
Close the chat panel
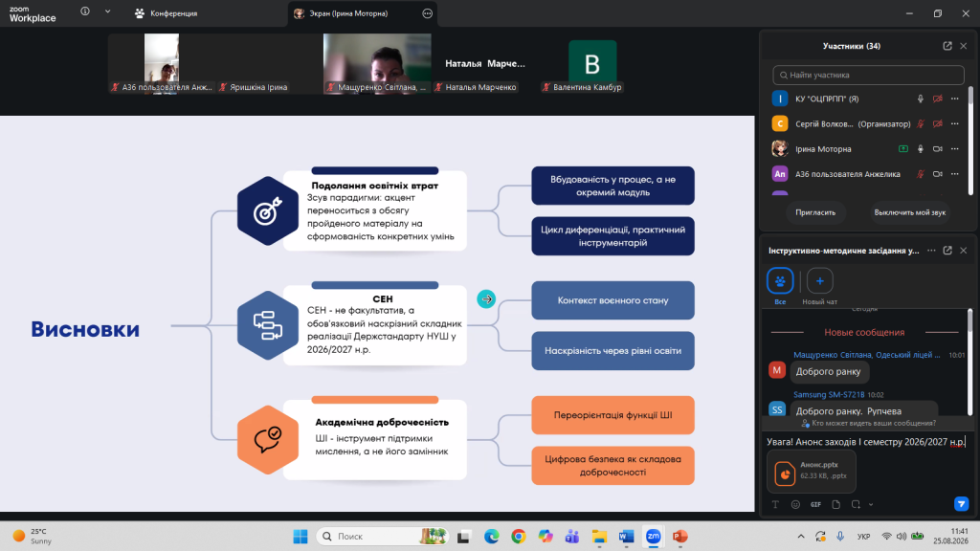964,251
